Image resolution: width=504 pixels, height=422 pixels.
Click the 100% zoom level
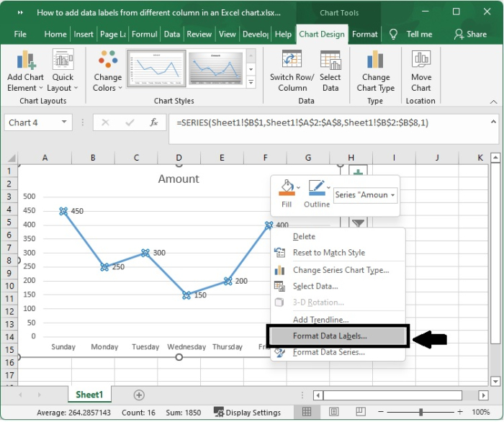pos(481,412)
